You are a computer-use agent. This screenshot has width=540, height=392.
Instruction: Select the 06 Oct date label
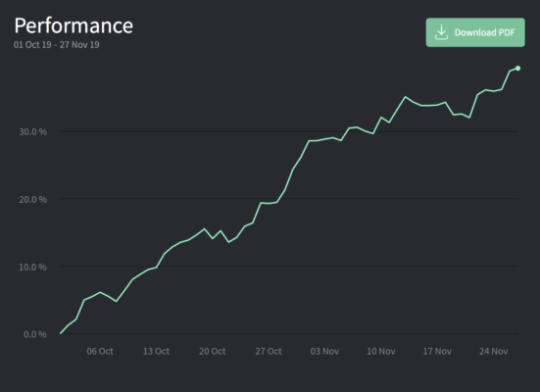pos(100,351)
